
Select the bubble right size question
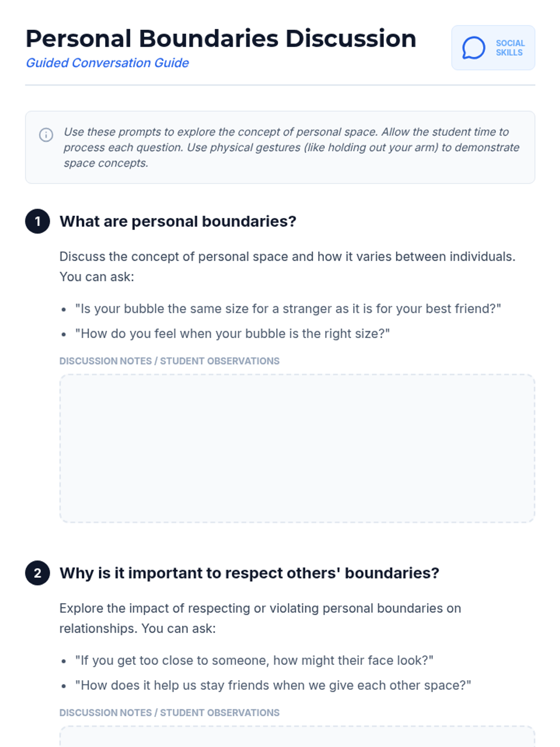click(x=232, y=333)
